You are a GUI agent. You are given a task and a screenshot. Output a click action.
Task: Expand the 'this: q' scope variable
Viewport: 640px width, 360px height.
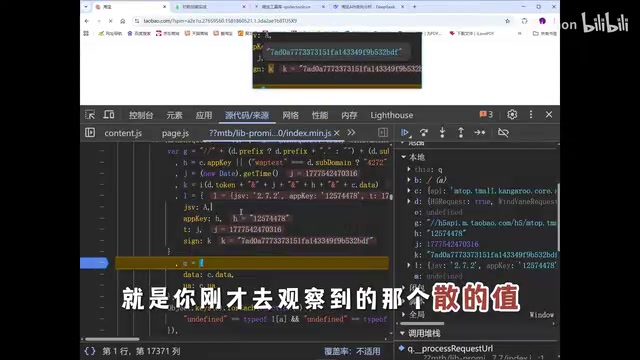coord(409,169)
